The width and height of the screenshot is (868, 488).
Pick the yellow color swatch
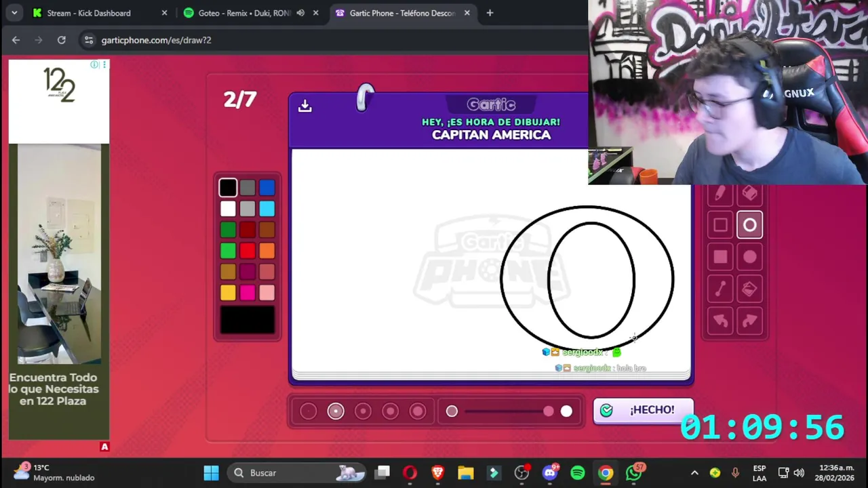(x=228, y=293)
